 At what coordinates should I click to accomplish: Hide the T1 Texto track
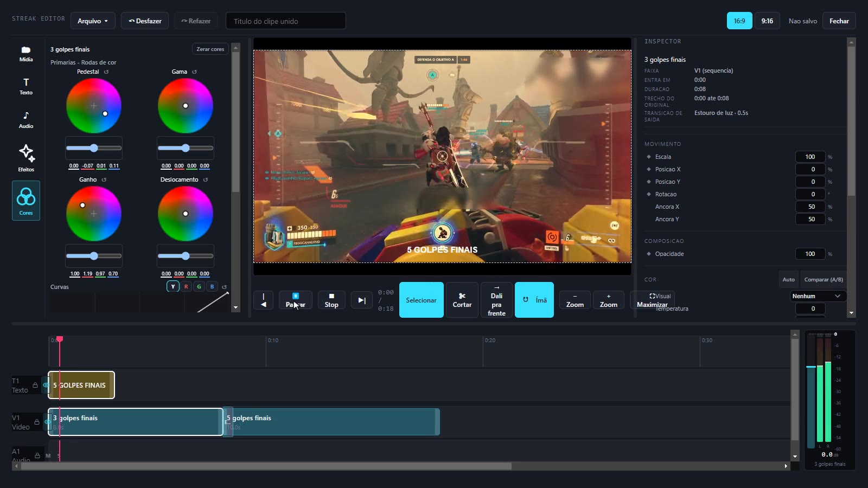[x=46, y=385]
